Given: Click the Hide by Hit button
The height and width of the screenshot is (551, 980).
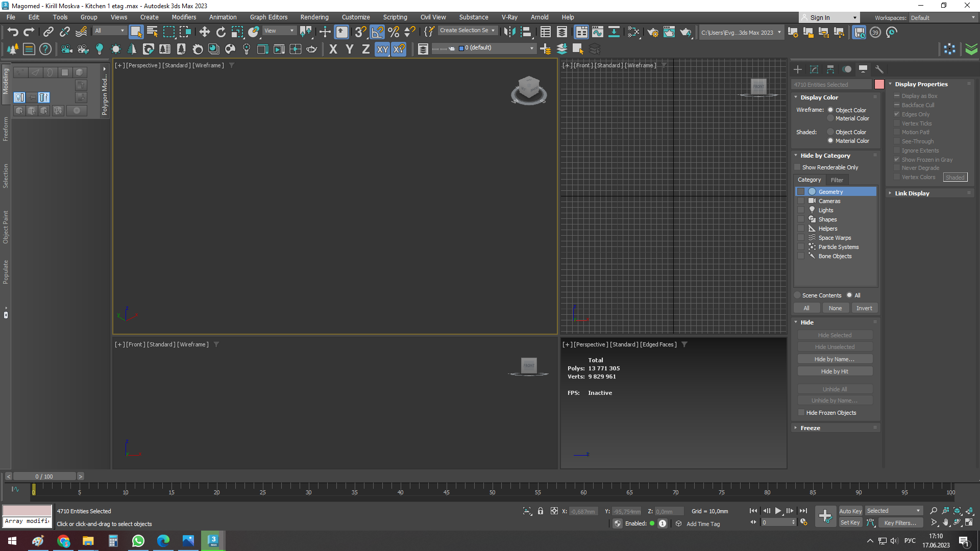Looking at the screenshot, I should click(x=835, y=371).
